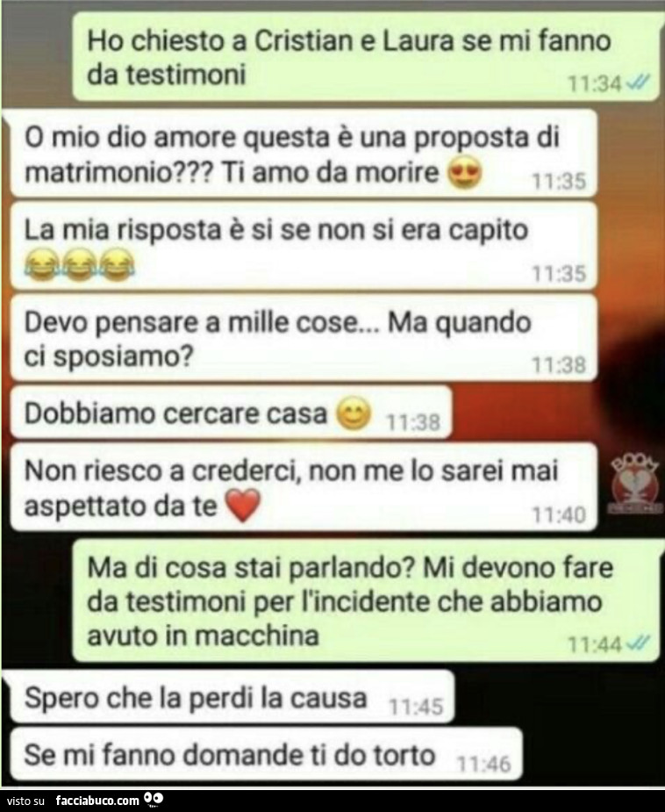The height and width of the screenshot is (812, 665).
Task: Click the read checkmarks at 11:44
Action: (x=638, y=643)
